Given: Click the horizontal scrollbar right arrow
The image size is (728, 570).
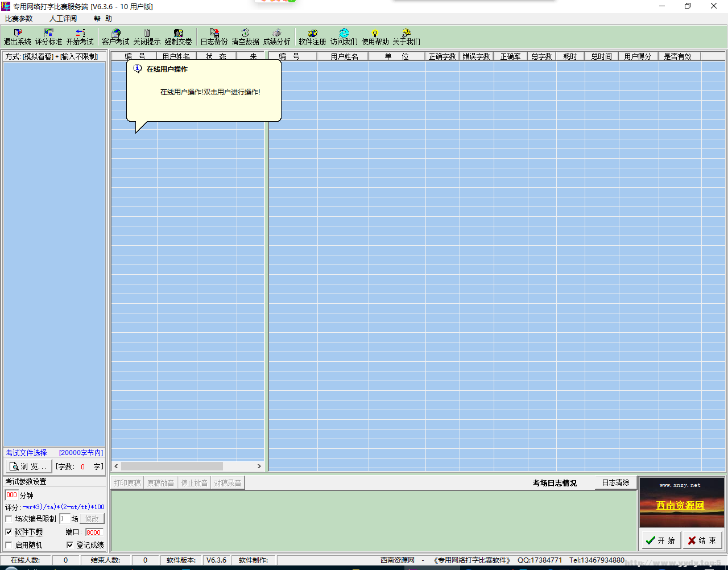Looking at the screenshot, I should point(259,466).
